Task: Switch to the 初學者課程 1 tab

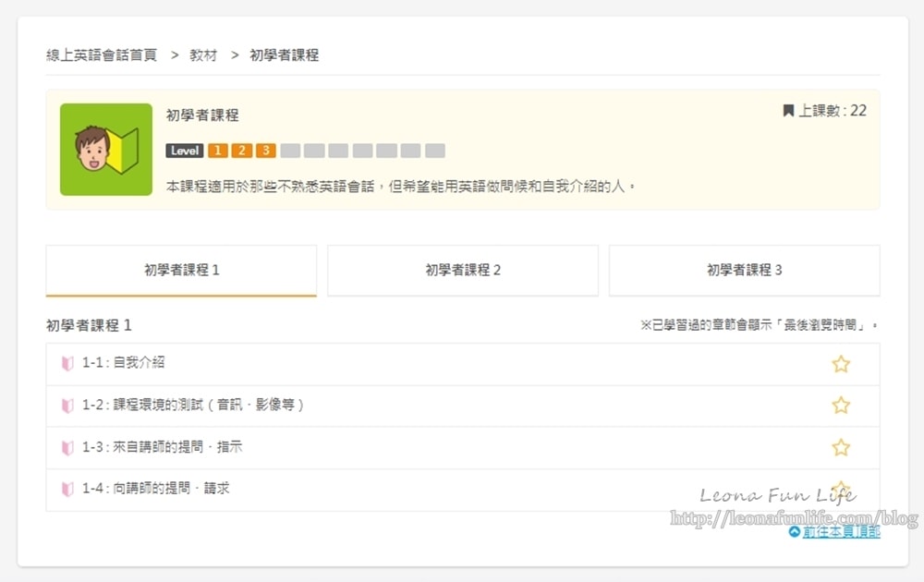Action: click(x=181, y=271)
